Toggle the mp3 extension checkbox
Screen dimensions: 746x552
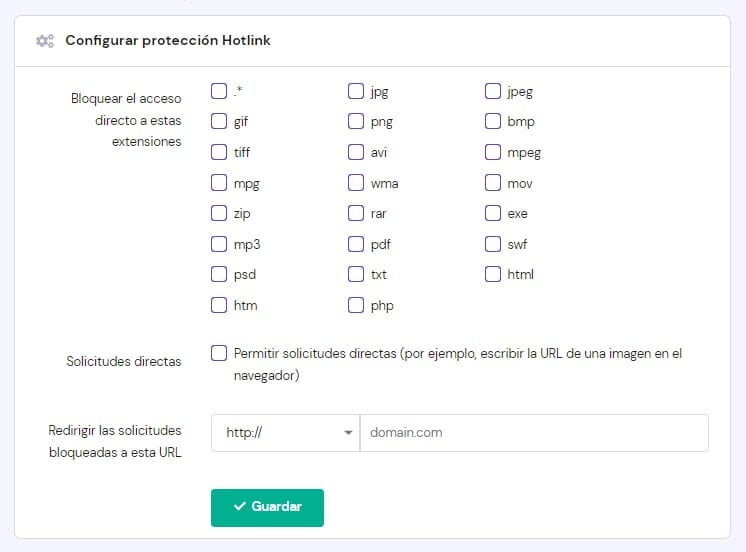point(219,244)
